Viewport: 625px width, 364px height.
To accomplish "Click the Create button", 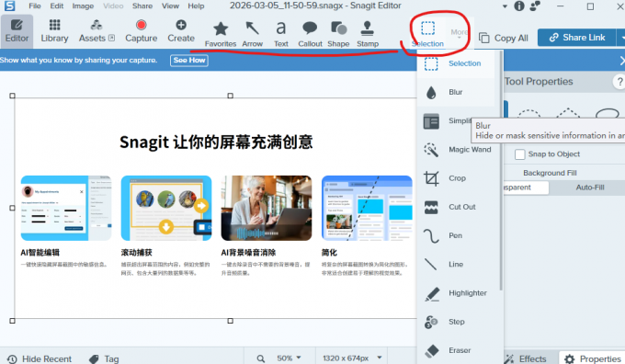I will 181,31.
